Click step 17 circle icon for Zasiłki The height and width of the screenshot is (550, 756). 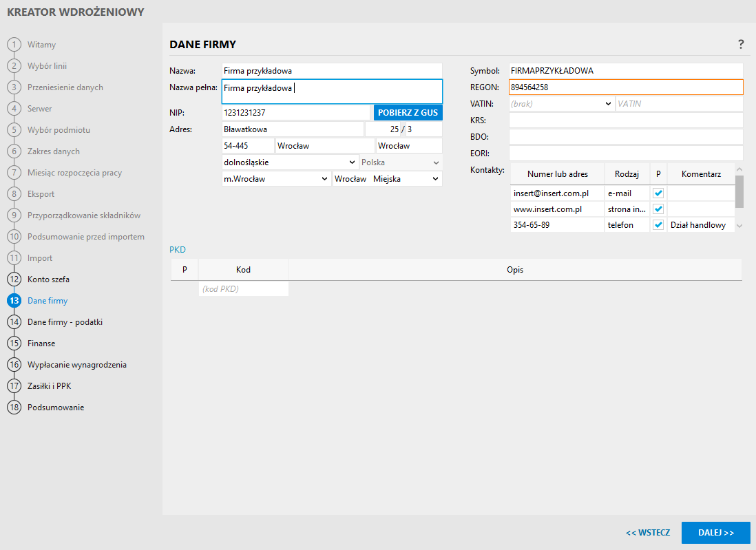pos(14,386)
